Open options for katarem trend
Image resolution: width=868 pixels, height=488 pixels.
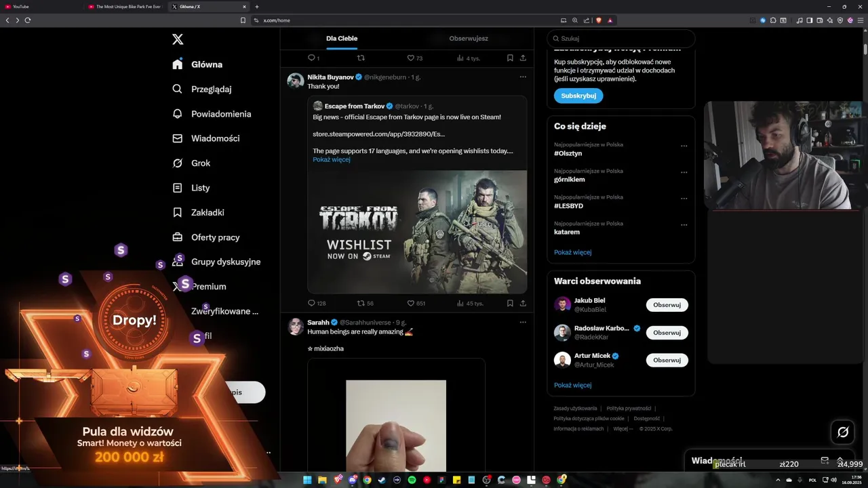tap(684, 224)
